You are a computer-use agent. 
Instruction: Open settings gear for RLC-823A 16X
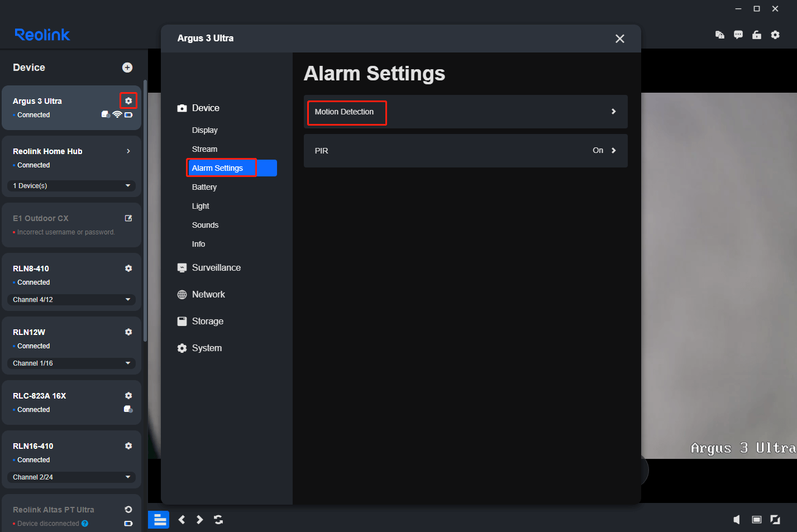point(128,395)
